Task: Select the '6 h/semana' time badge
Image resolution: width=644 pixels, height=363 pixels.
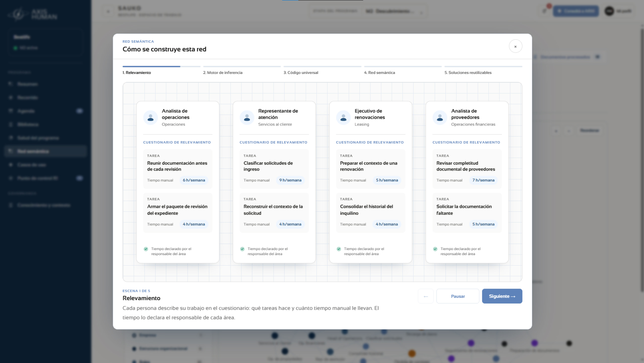Action: click(x=194, y=180)
